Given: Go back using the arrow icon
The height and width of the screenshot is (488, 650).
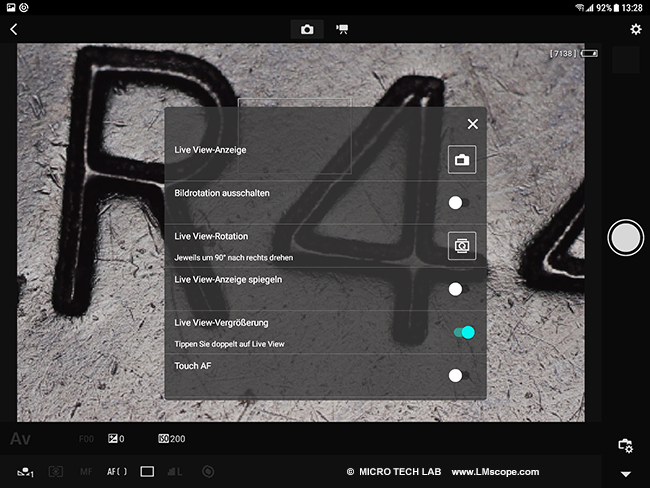Looking at the screenshot, I should pyautogui.click(x=14, y=29).
